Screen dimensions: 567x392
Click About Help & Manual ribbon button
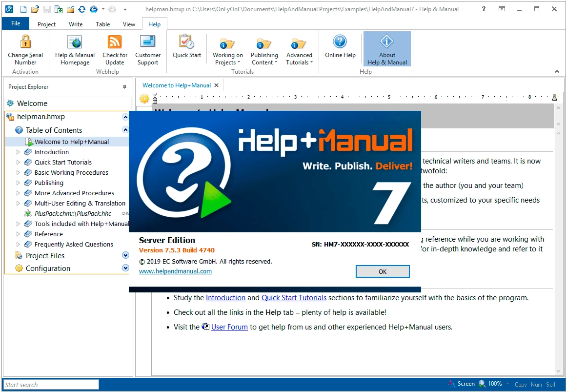pyautogui.click(x=387, y=49)
